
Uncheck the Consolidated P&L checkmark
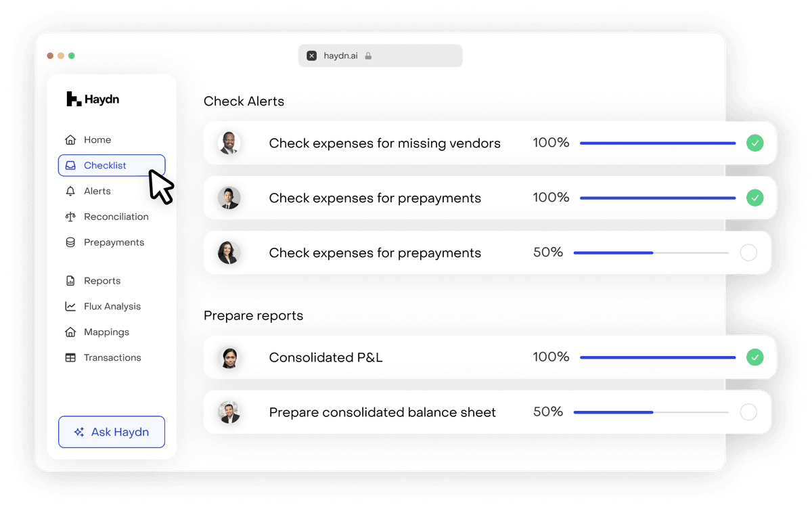click(x=754, y=357)
